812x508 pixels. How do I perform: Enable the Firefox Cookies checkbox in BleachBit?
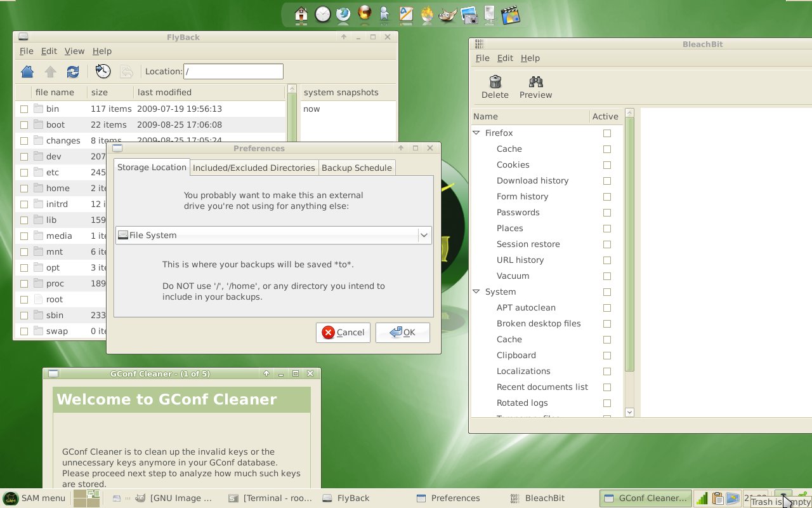tap(607, 165)
